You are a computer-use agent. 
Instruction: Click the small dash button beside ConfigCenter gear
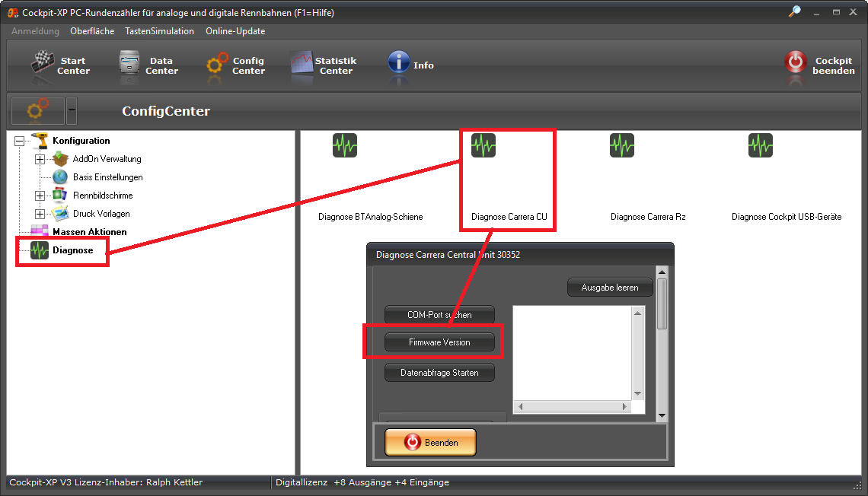tap(72, 110)
